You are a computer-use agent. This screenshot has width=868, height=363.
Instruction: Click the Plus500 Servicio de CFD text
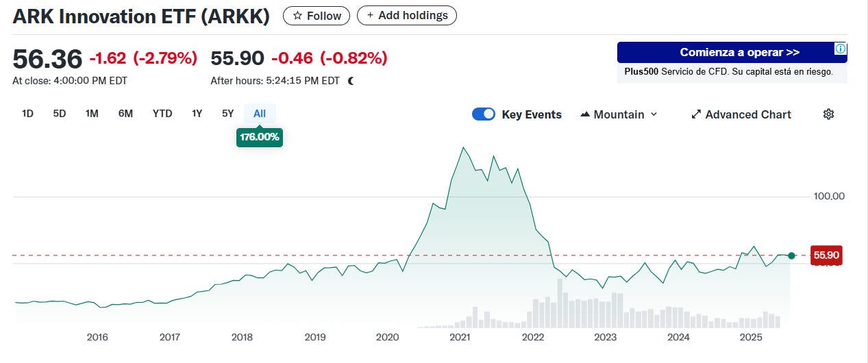pyautogui.click(x=729, y=71)
